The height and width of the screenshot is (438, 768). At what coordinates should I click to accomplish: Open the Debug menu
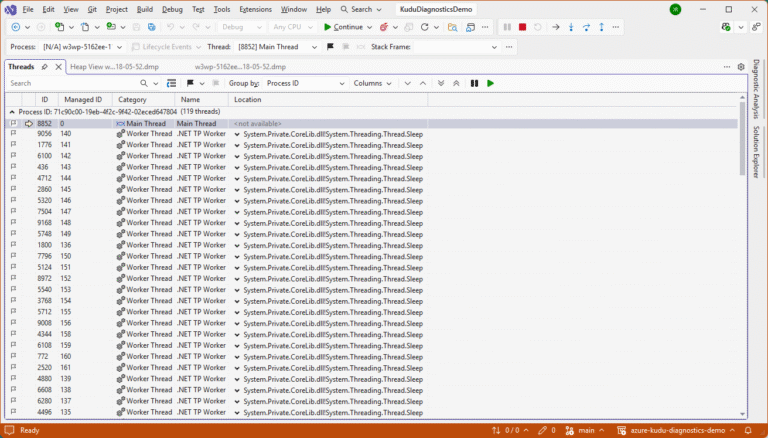coord(172,9)
